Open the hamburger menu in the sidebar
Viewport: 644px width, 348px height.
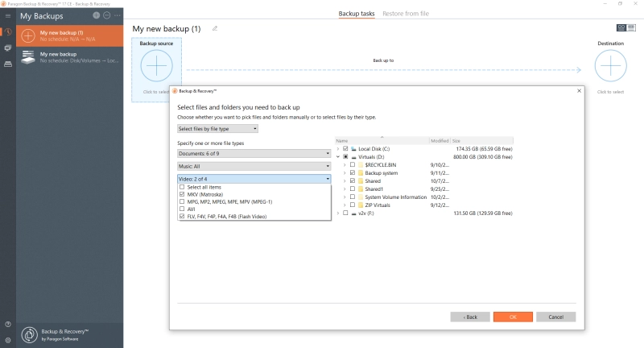pyautogui.click(x=8, y=16)
